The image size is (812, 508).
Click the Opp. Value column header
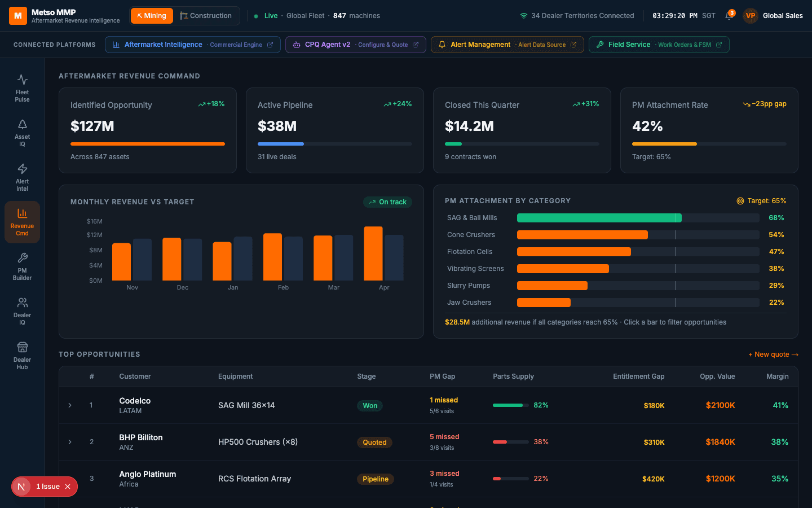point(717,376)
